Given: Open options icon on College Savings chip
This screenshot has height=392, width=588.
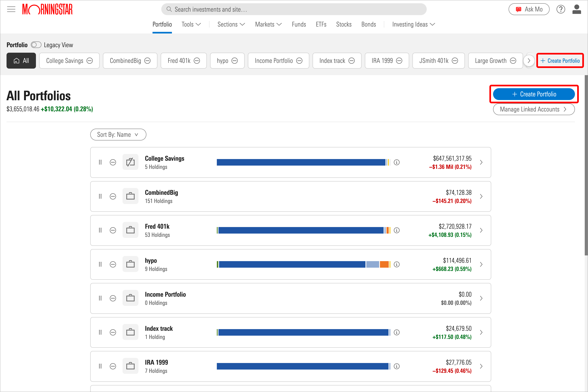Looking at the screenshot, I should [90, 61].
